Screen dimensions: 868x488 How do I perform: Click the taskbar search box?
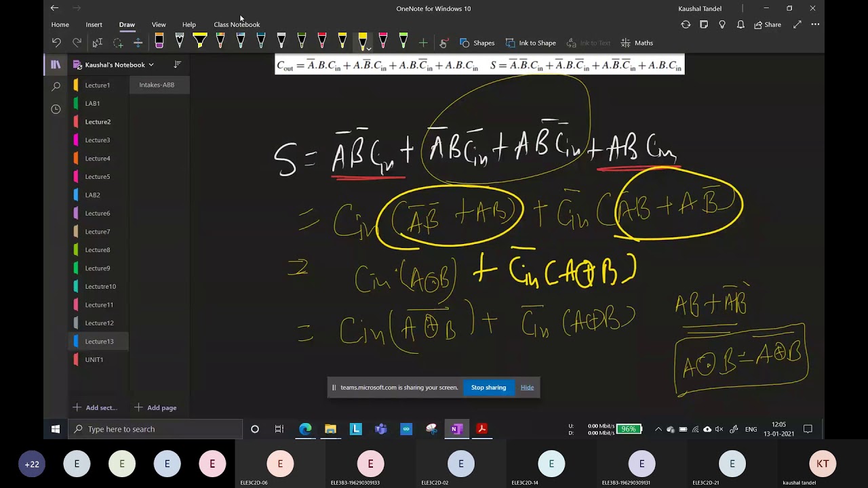tap(155, 429)
